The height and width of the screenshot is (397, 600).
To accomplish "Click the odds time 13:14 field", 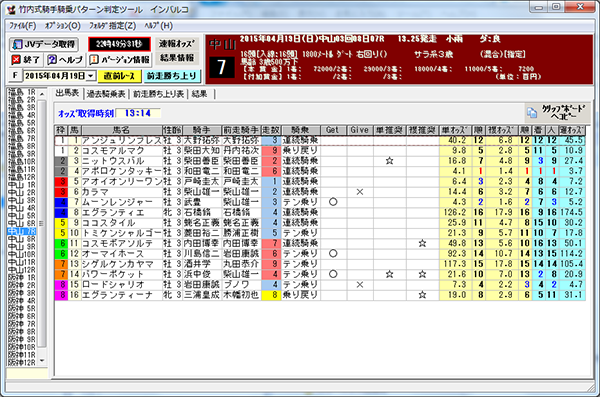I will [x=138, y=113].
